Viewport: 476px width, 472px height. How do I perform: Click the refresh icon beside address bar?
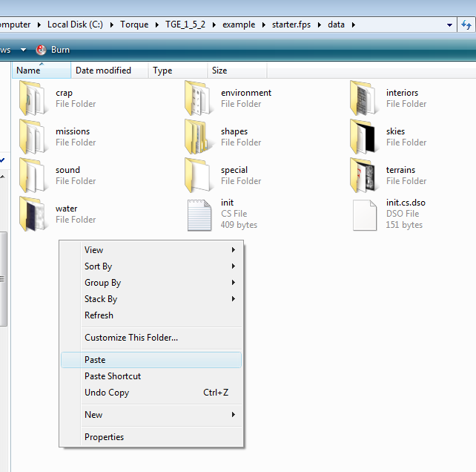[466, 24]
